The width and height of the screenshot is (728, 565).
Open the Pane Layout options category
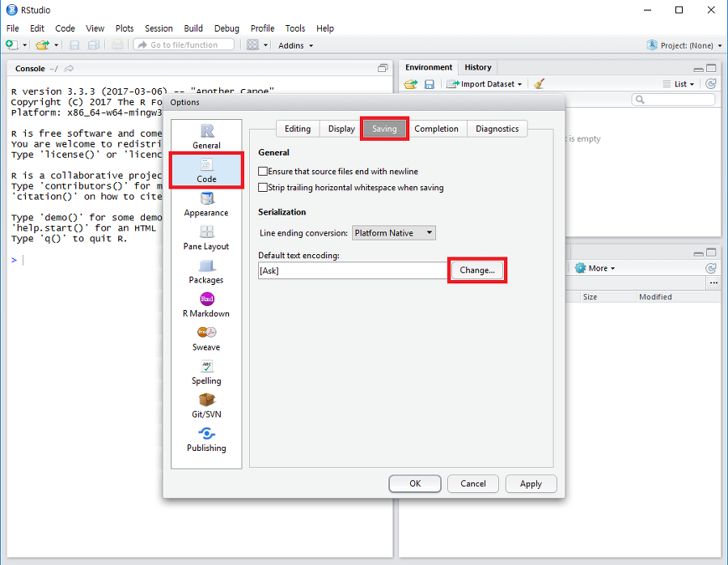(x=206, y=238)
